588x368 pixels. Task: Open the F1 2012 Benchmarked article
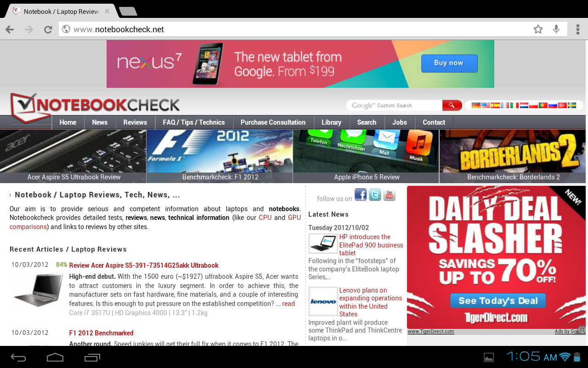(101, 333)
